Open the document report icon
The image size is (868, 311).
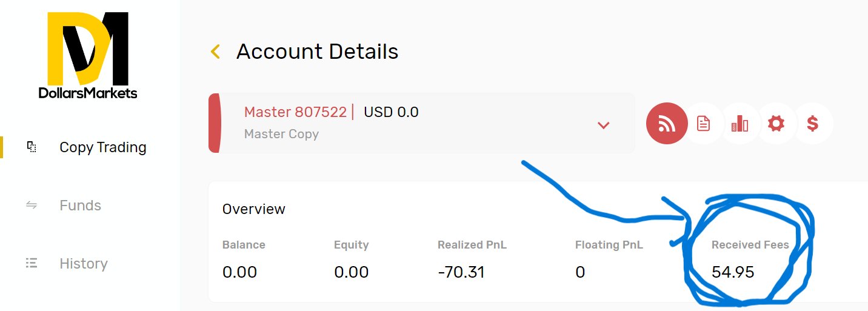(703, 124)
